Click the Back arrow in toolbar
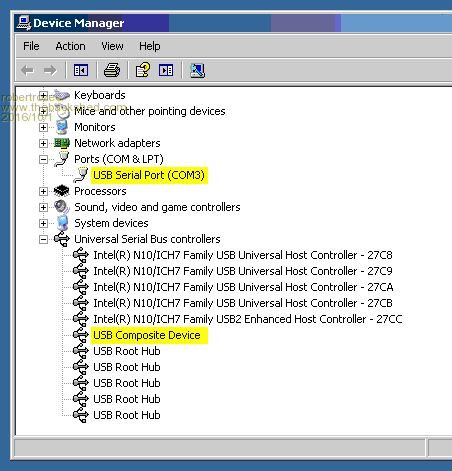This screenshot has height=471, width=452. click(27, 70)
